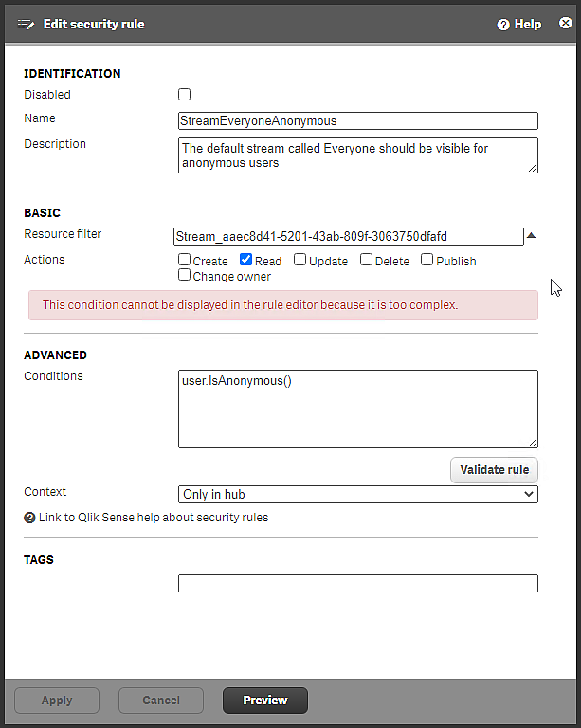
Task: Close the Edit security rule dialog
Action: 566,24
